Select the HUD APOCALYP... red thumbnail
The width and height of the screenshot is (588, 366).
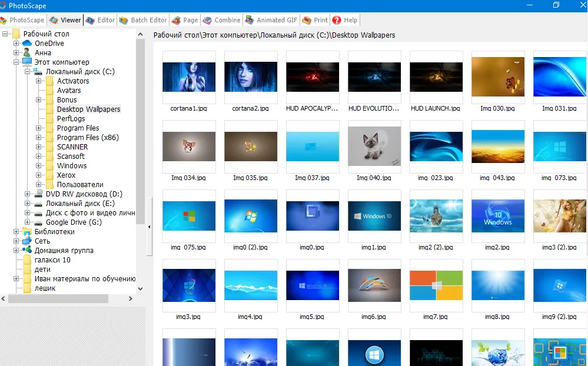(x=313, y=77)
